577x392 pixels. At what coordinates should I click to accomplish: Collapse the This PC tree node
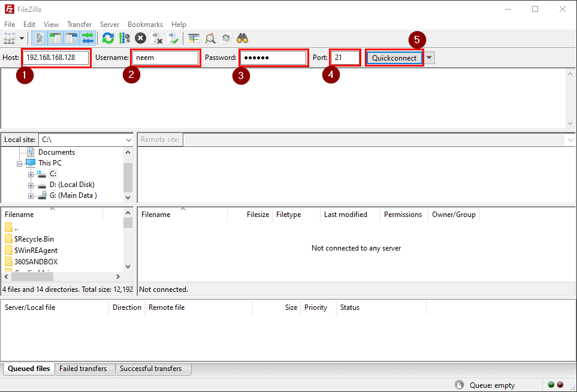pos(20,164)
